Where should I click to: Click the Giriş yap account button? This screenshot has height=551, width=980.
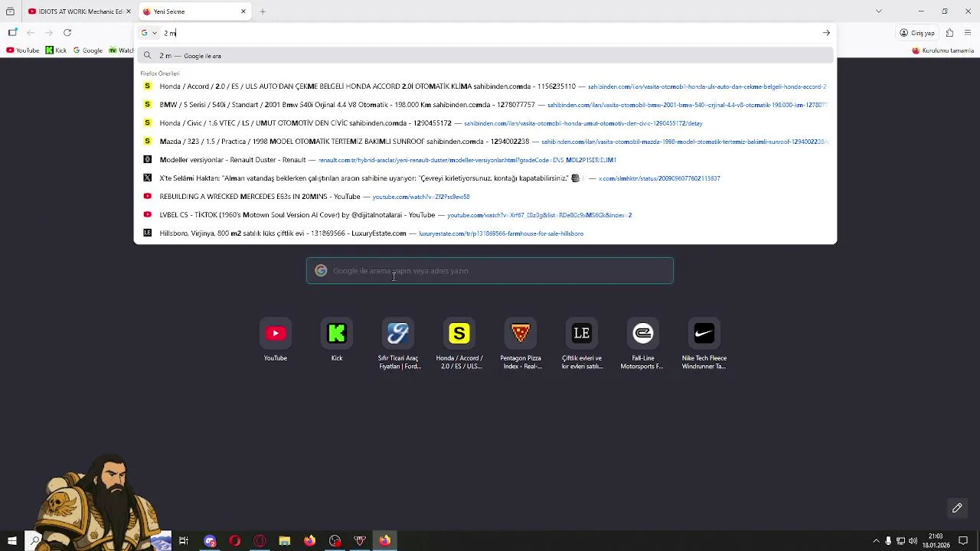coord(917,33)
